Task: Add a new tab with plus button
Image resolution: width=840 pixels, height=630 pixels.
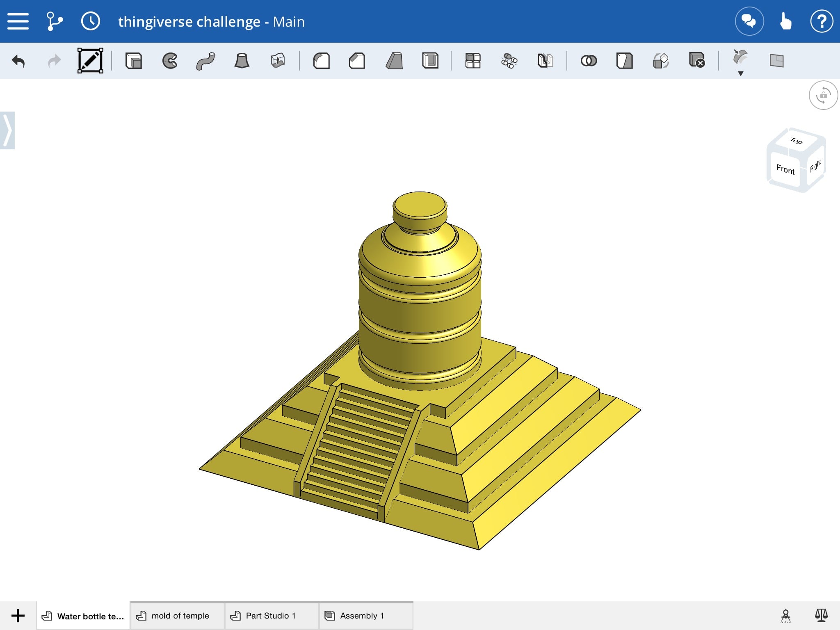Action: [18, 615]
